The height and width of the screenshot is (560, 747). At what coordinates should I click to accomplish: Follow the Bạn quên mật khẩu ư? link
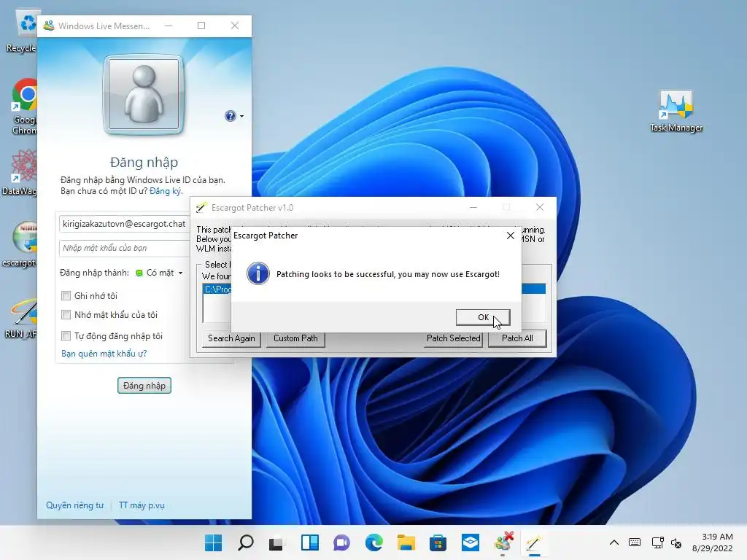point(104,354)
